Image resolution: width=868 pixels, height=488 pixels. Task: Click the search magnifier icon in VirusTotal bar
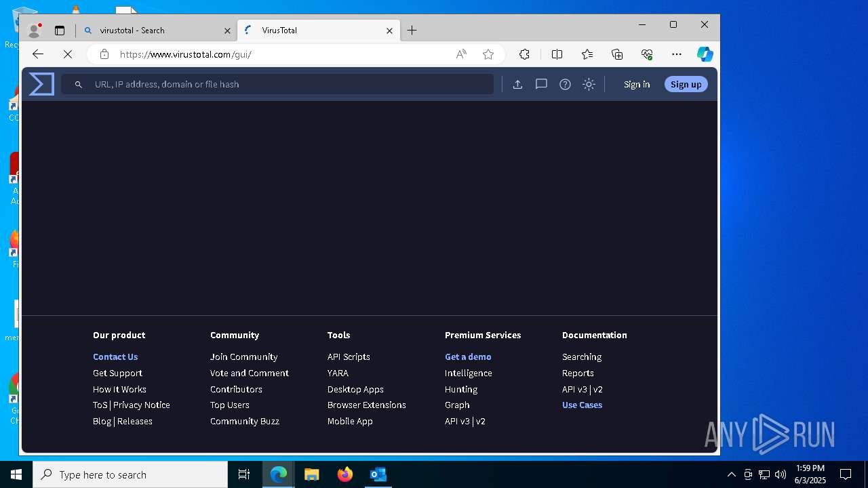[x=79, y=85]
